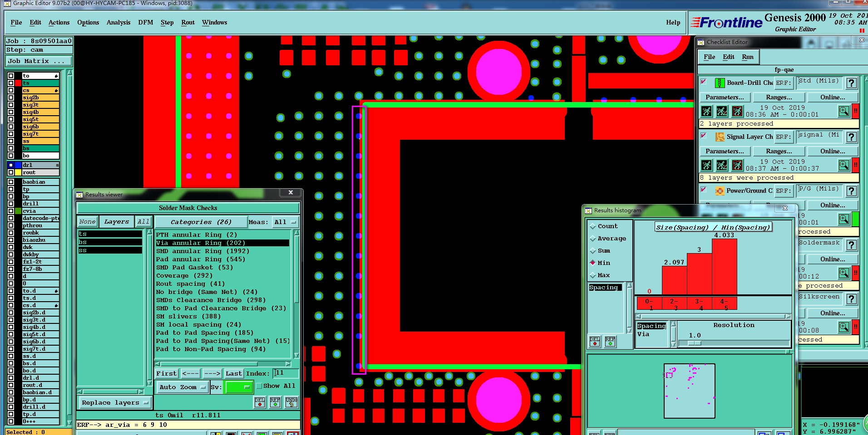868x435 pixels.
Task: Open Rout menu
Action: [188, 22]
